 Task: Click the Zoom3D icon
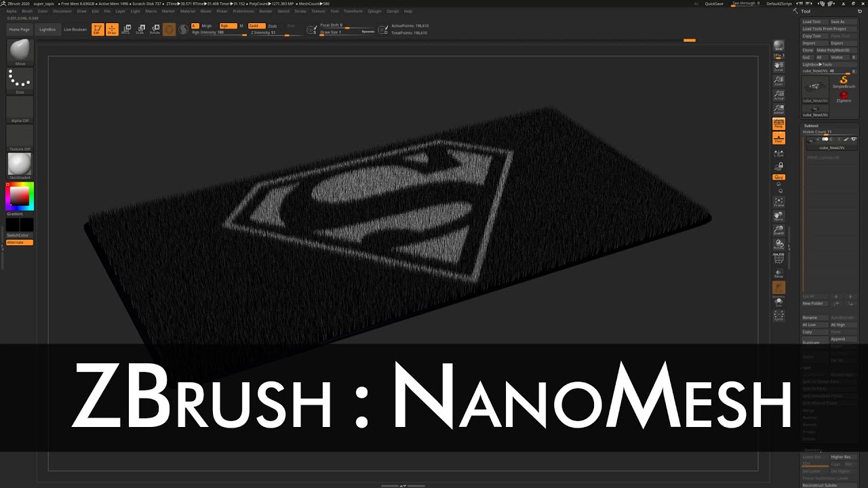pyautogui.click(x=778, y=230)
